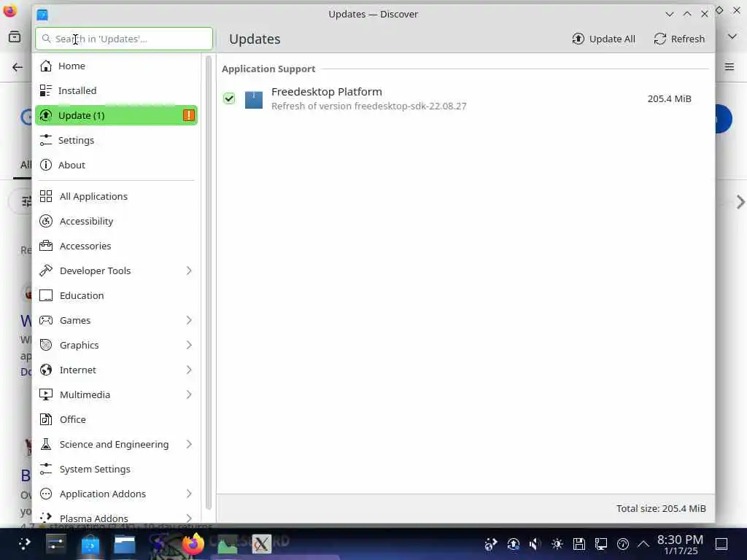Focus the Search in 'Updates' field
The height and width of the screenshot is (560, 747).
pyautogui.click(x=124, y=39)
